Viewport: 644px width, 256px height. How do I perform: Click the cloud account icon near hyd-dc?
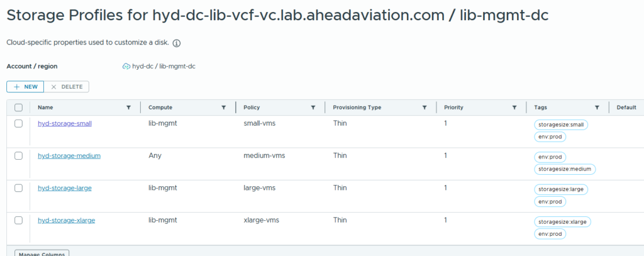126,66
